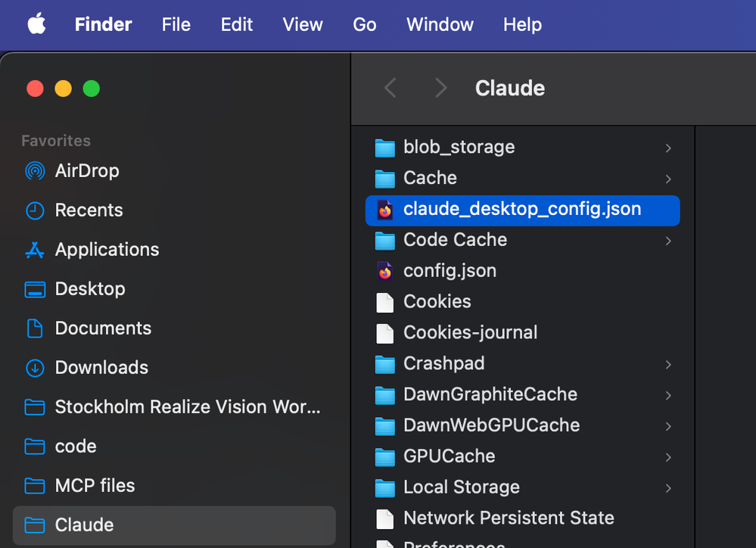Image resolution: width=756 pixels, height=548 pixels.
Task: Open the File menu
Action: pos(176,24)
